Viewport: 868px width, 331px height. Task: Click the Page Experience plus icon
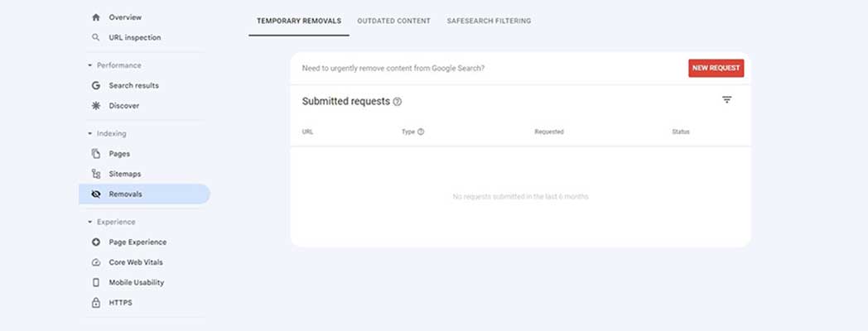point(96,242)
